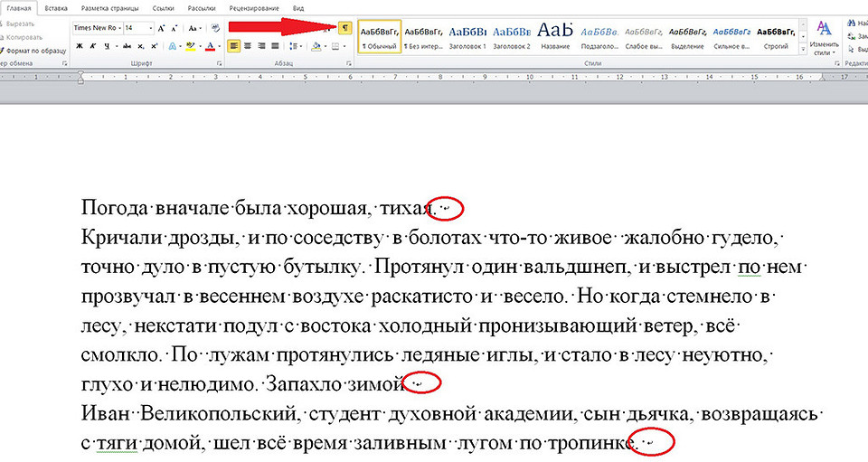The width and height of the screenshot is (868, 462).
Task: Center the paragraph text
Action: 248,46
